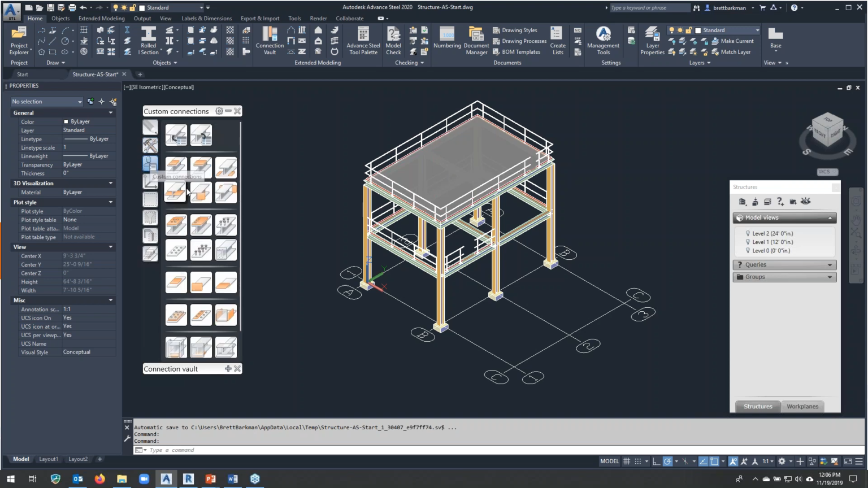Toggle snap mode in status bar
The width and height of the screenshot is (868, 488).
(x=638, y=461)
